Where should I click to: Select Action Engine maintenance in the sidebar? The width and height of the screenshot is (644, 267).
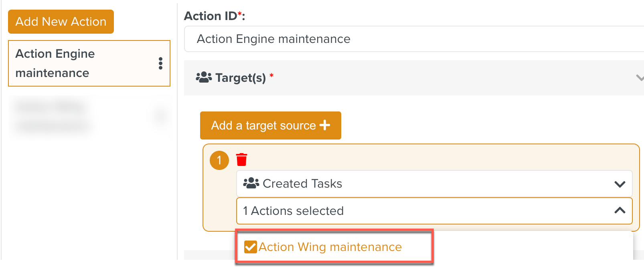pos(80,63)
